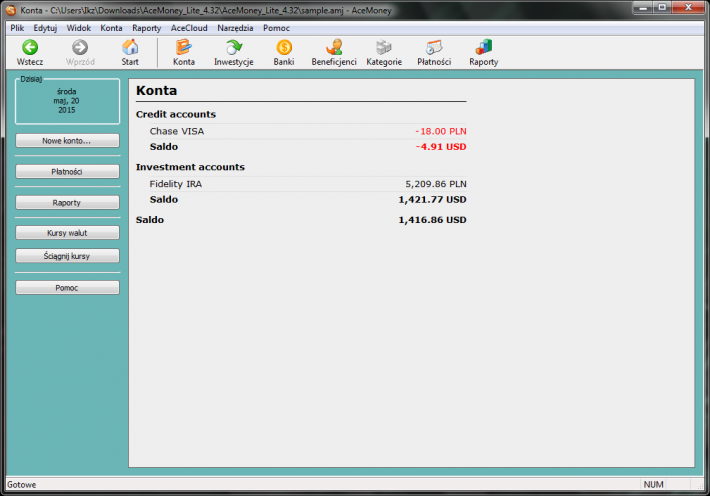Click the Konta page heading
The height and width of the screenshot is (496, 710).
click(x=157, y=91)
